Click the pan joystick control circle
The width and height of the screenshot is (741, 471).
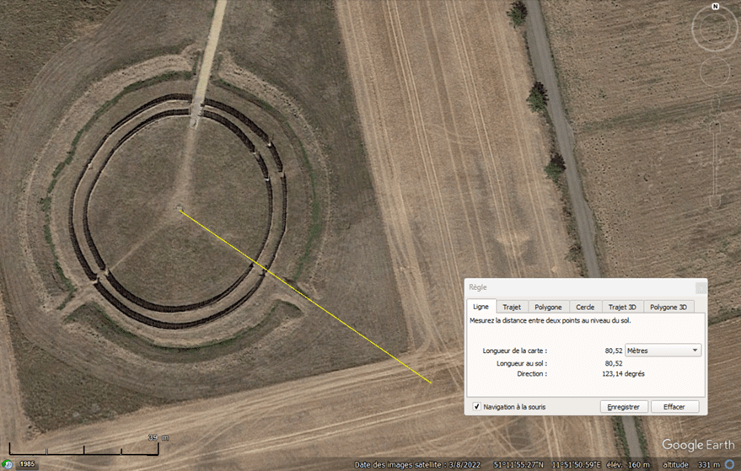714,72
